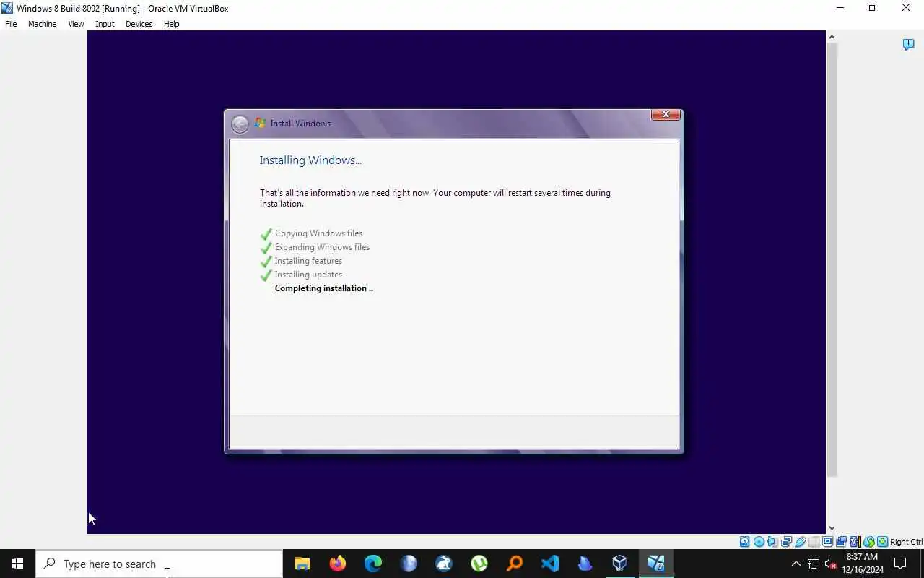Launch Visual Studio Code from the taskbar

[x=549, y=564]
